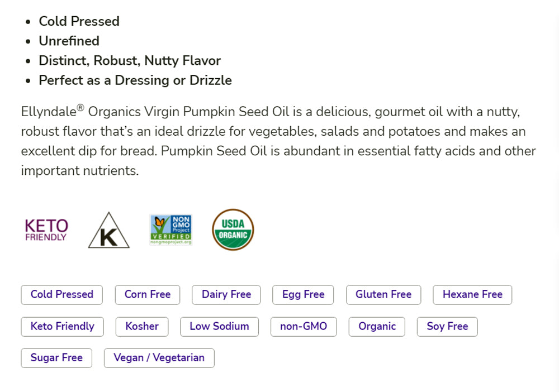
Task: Click the Keto Friendly badge icon
Action: point(46,230)
